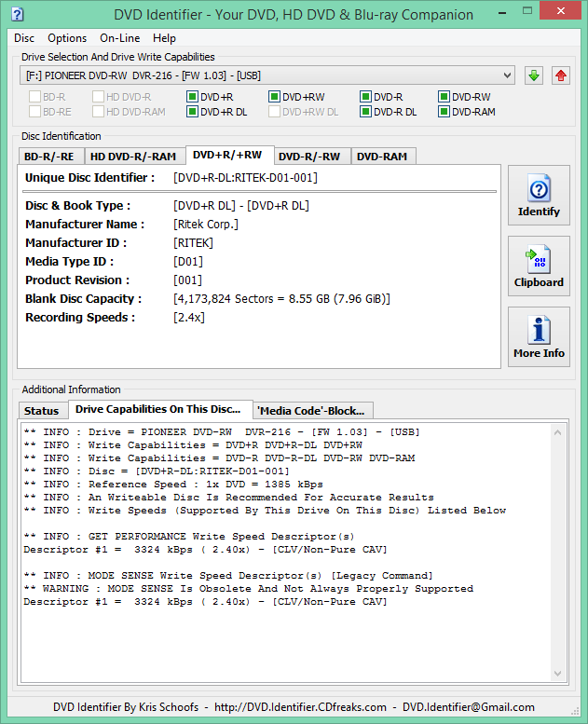Select Drive Capabilities On This Disc tab
The height and width of the screenshot is (724, 588).
click(x=158, y=410)
